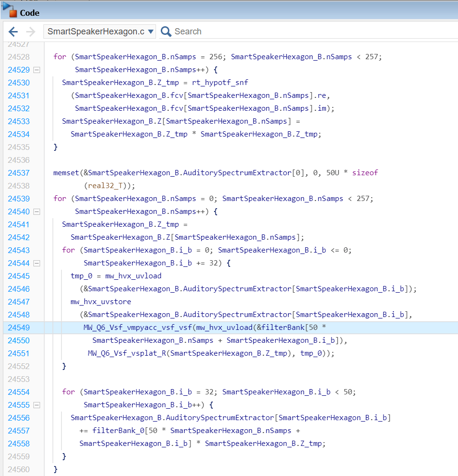
Task: Click the magnifier search icon
Action: coord(166,32)
